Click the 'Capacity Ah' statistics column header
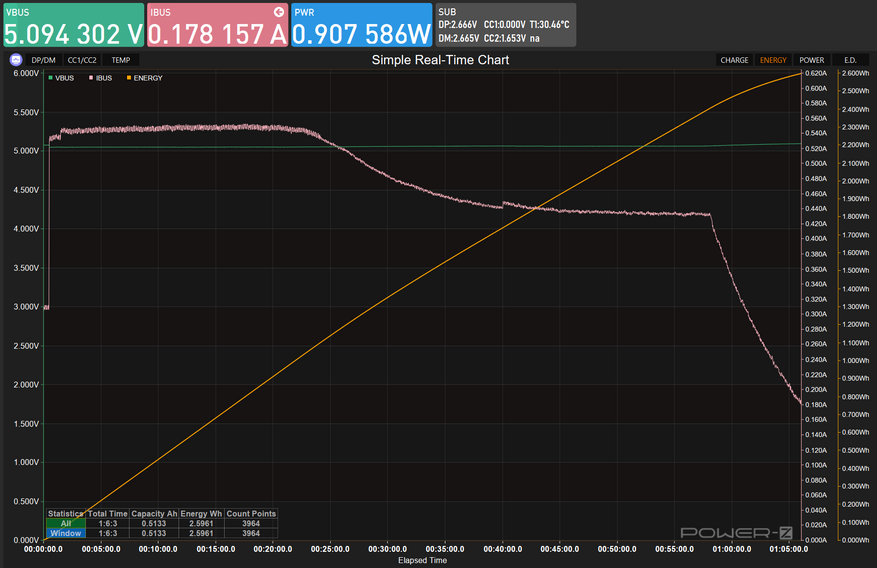Image resolution: width=877 pixels, height=568 pixels. 154,513
